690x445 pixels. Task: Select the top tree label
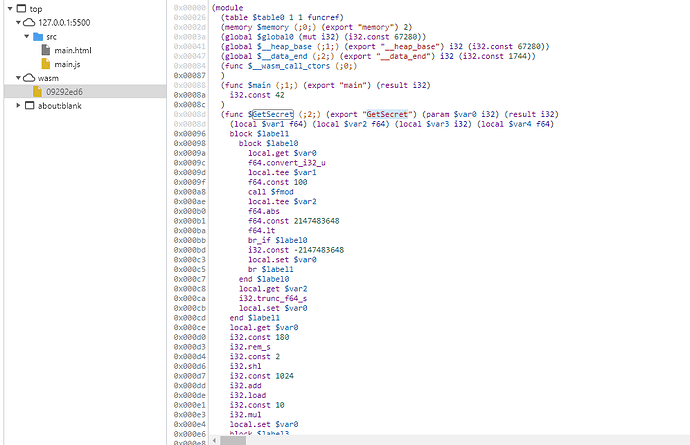click(x=36, y=9)
